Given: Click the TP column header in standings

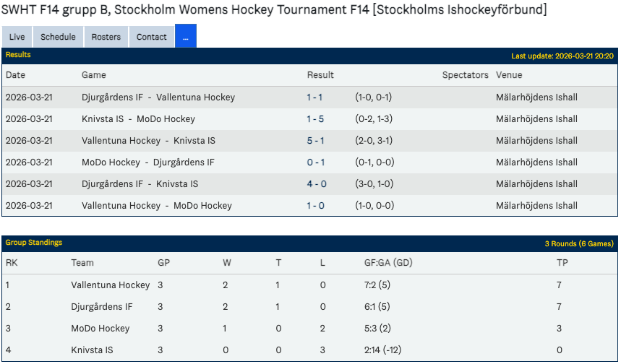Looking at the screenshot, I should 562,263.
